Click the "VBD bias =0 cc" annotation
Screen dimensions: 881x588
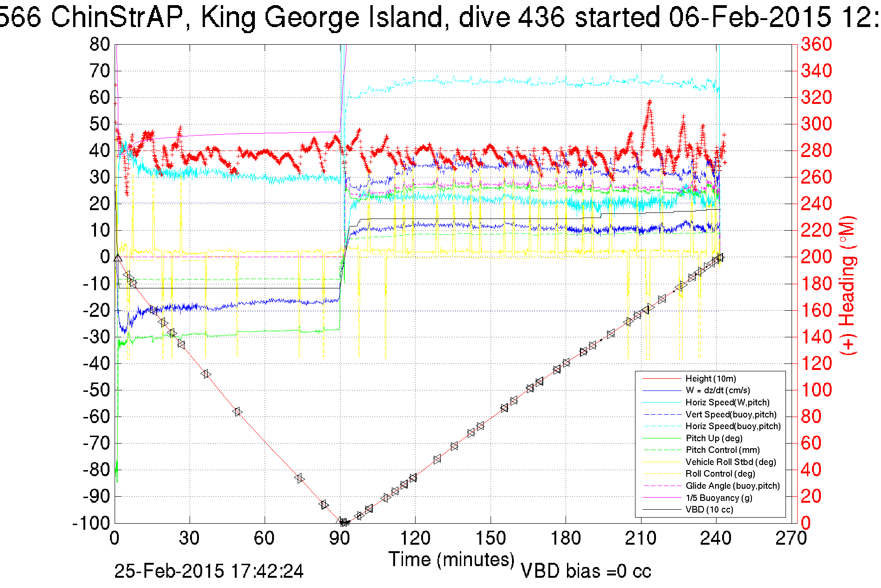586,571
